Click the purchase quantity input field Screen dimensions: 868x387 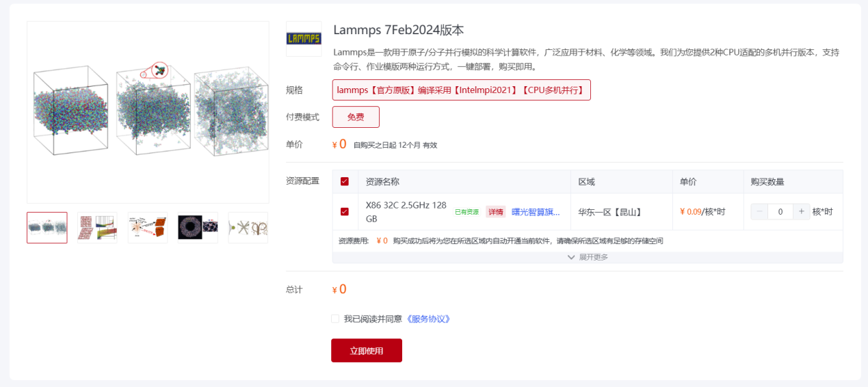click(780, 212)
